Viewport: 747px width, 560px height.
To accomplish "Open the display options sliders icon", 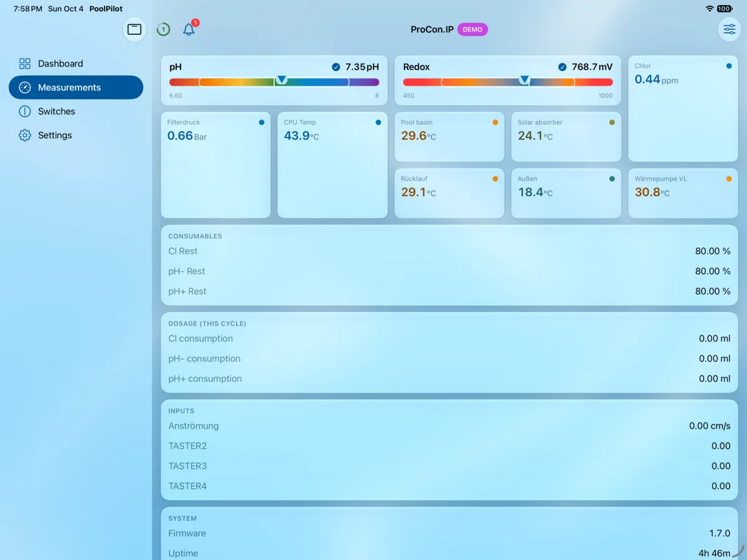I will 730,29.
